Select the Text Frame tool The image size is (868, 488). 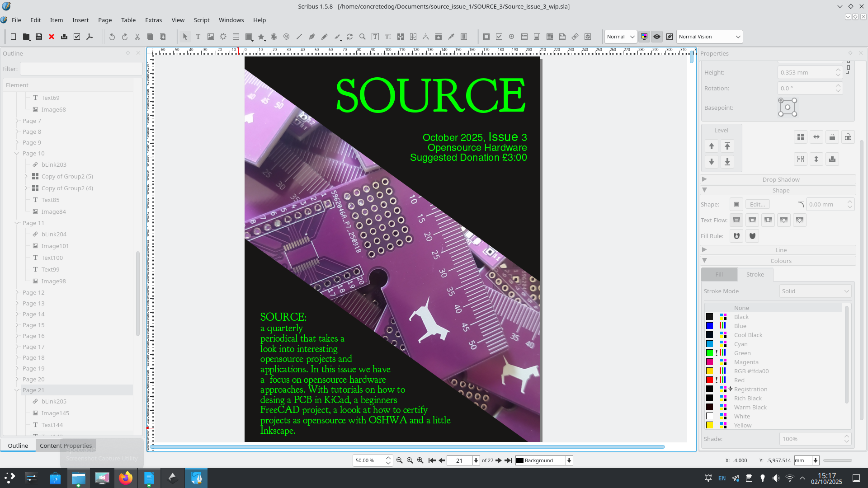click(x=198, y=37)
